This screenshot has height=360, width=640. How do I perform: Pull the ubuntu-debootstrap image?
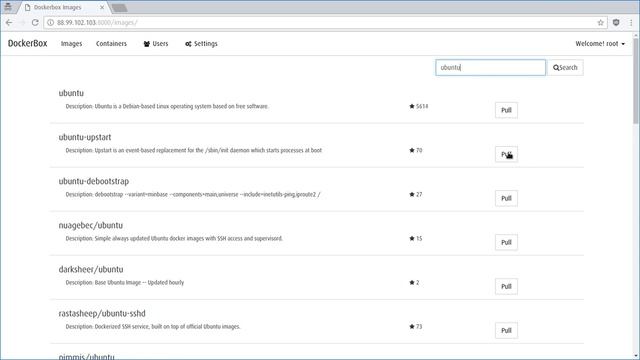[x=506, y=198]
